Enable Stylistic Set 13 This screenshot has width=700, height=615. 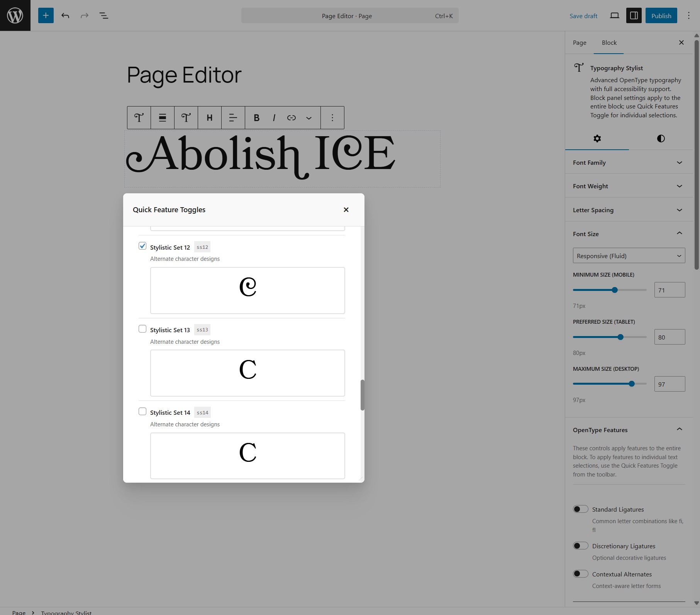click(142, 328)
